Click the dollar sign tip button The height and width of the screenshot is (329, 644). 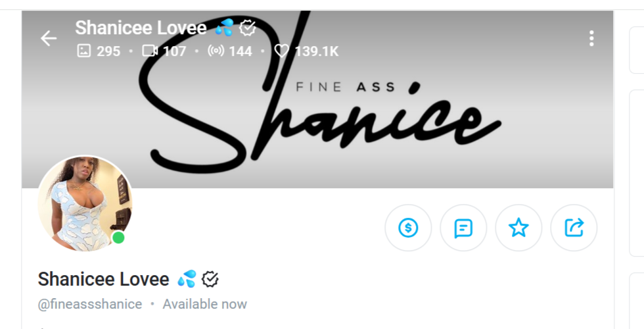click(x=408, y=228)
